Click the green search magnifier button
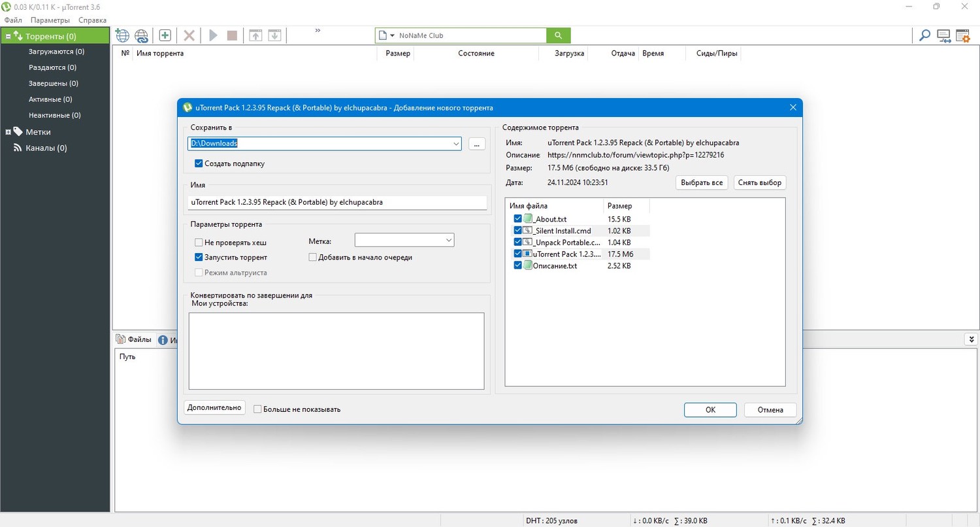The image size is (980, 527). click(x=559, y=35)
